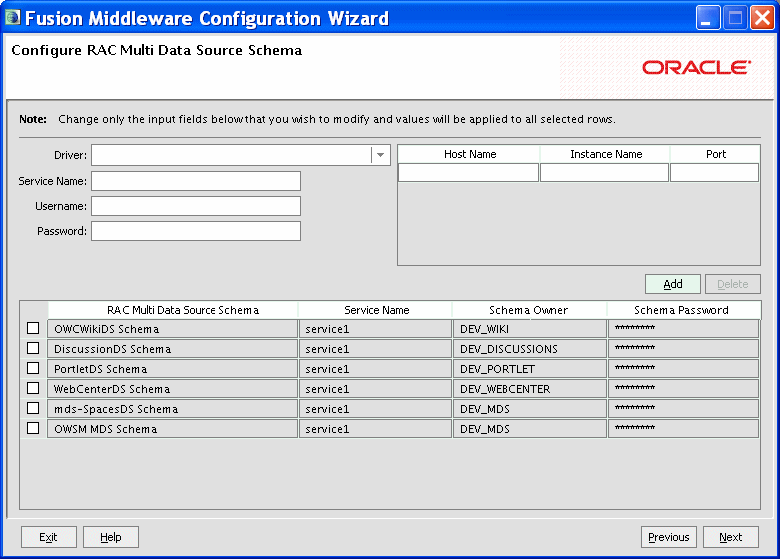Click service1 cell in mds-SpacesDS row
The height and width of the screenshot is (559, 780).
point(375,409)
